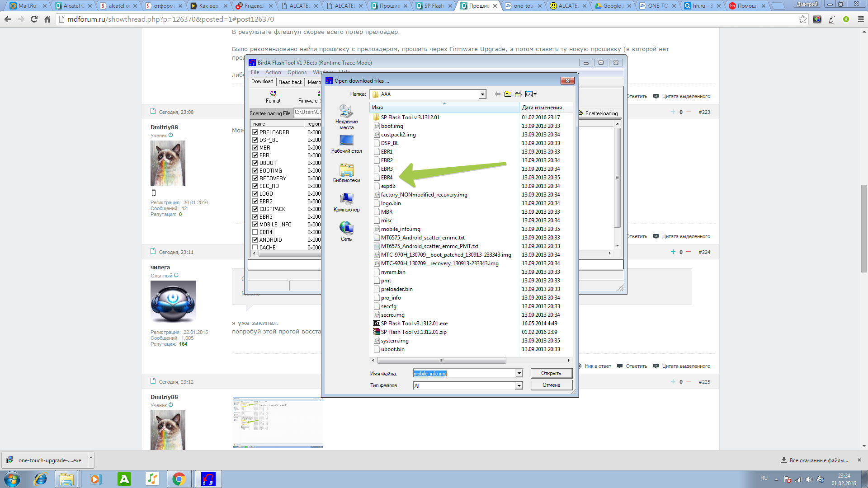Create new folder icon in dialog

(518, 94)
